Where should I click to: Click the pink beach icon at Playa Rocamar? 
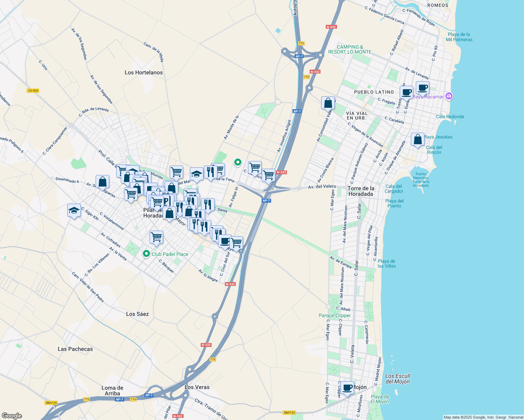(x=449, y=96)
